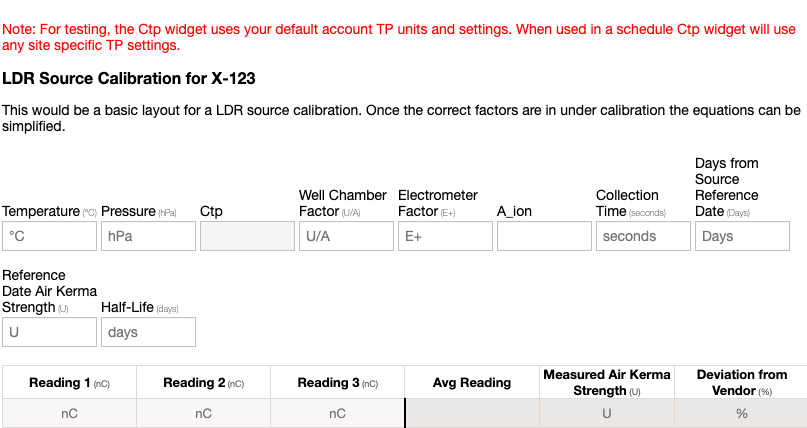Click the Reading 1 column header
The height and width of the screenshot is (428, 807).
(69, 382)
